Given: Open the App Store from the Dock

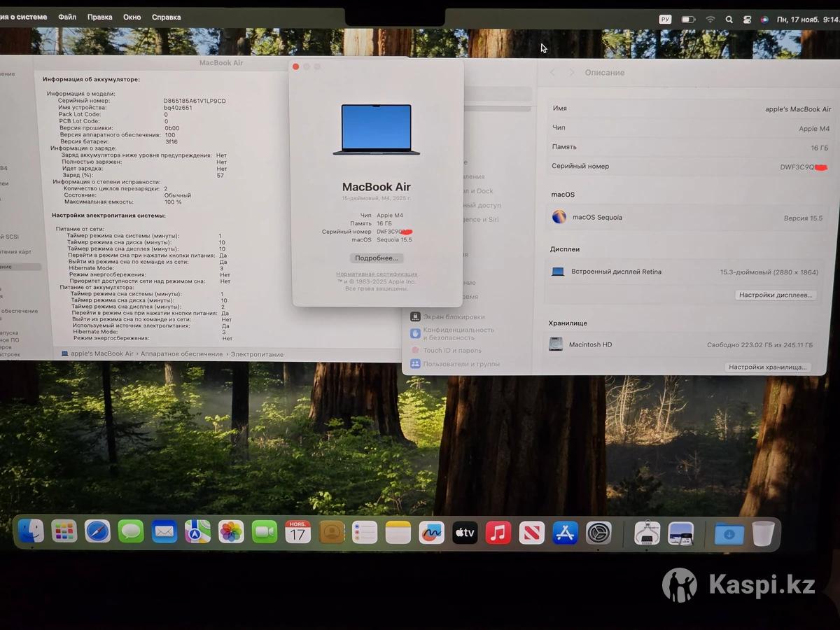Looking at the screenshot, I should tap(565, 533).
